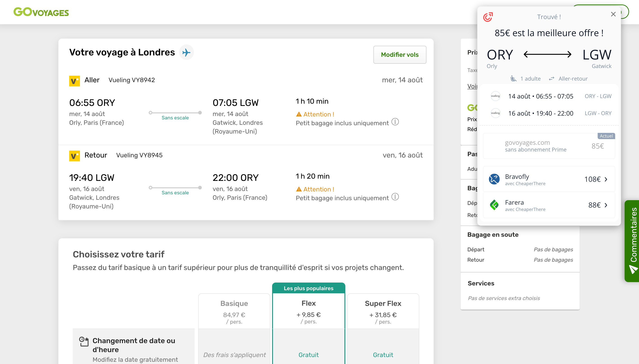The width and height of the screenshot is (639, 364).
Task: Click the date change calendar clock icon
Action: pos(84,341)
